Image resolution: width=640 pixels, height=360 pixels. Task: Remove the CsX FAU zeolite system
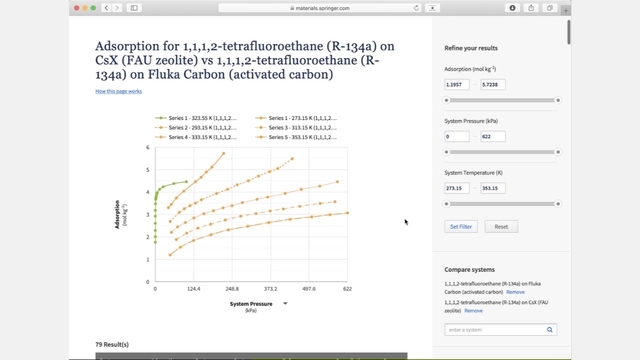click(473, 311)
